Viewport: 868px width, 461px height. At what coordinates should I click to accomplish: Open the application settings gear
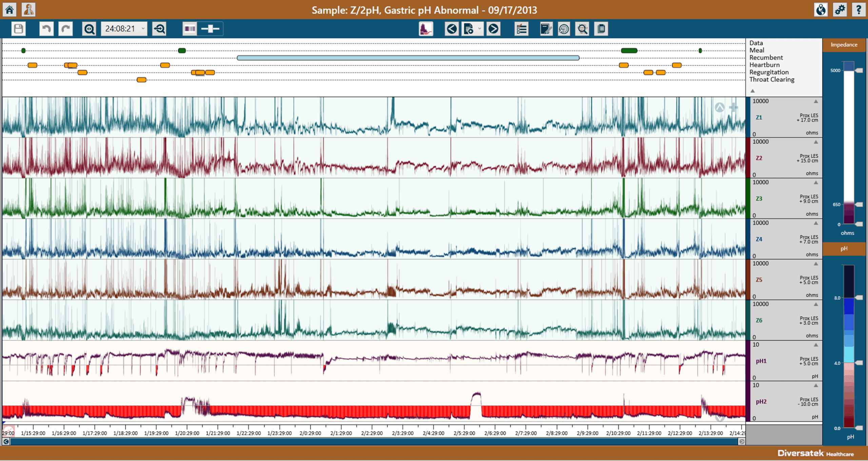click(x=840, y=9)
